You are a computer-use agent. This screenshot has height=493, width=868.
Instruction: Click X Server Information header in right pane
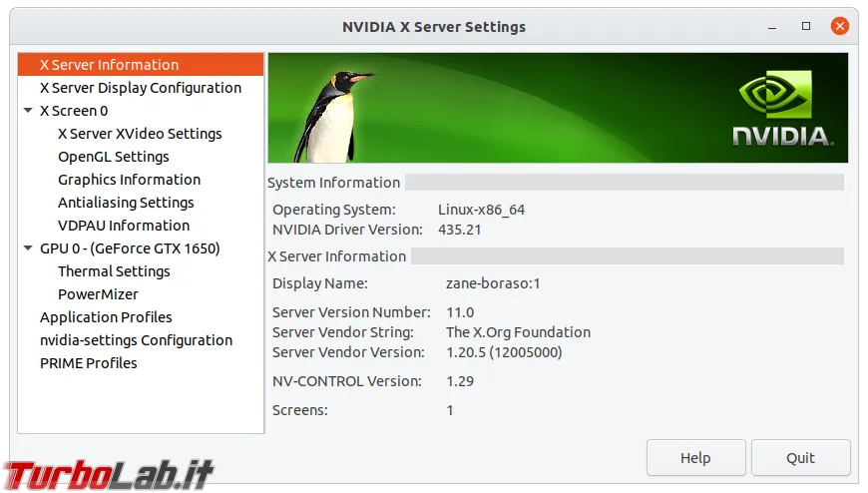click(337, 256)
